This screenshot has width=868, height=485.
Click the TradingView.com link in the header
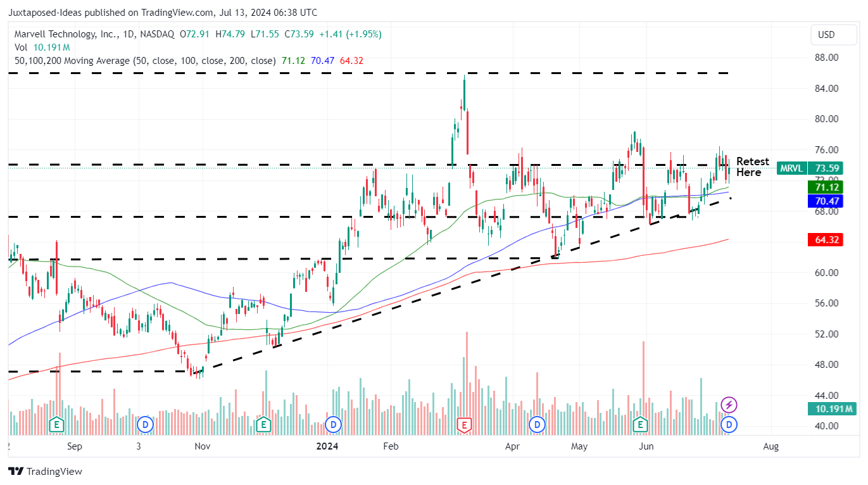coord(175,12)
